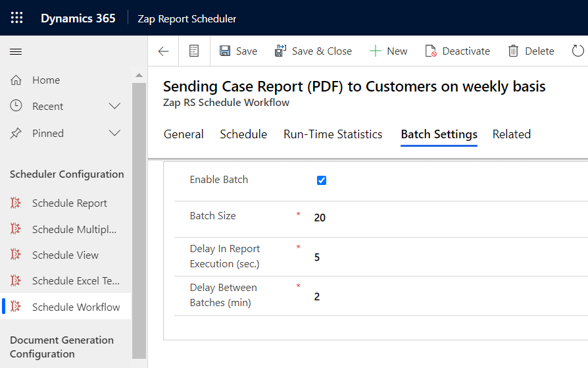Click the Schedule Workflow gear icon
Viewport: 588px width, 368px height.
pyautogui.click(x=15, y=306)
